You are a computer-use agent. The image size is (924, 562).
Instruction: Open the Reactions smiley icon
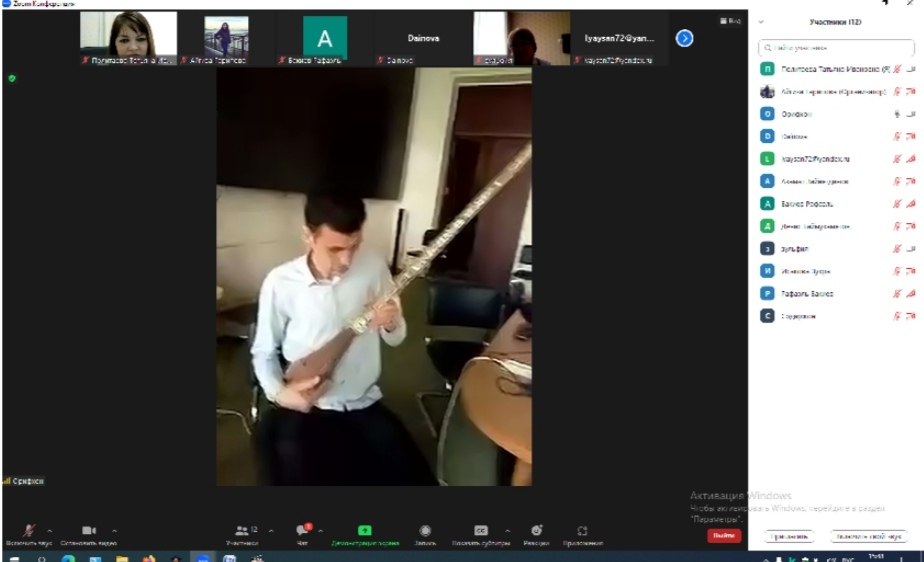pyautogui.click(x=536, y=531)
